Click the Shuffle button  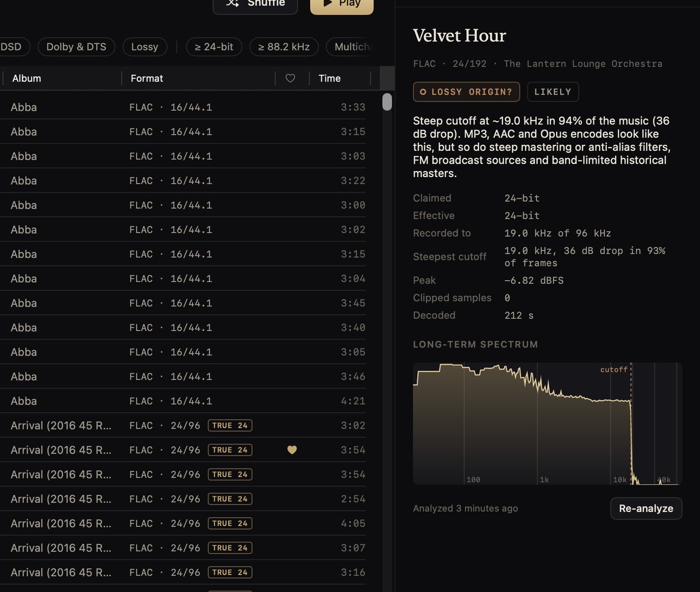(255, 3)
